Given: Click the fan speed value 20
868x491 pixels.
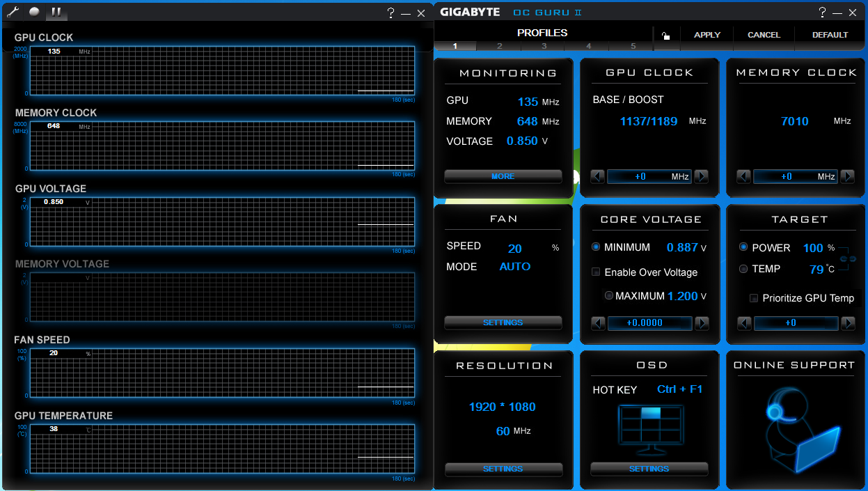Looking at the screenshot, I should pos(515,249).
